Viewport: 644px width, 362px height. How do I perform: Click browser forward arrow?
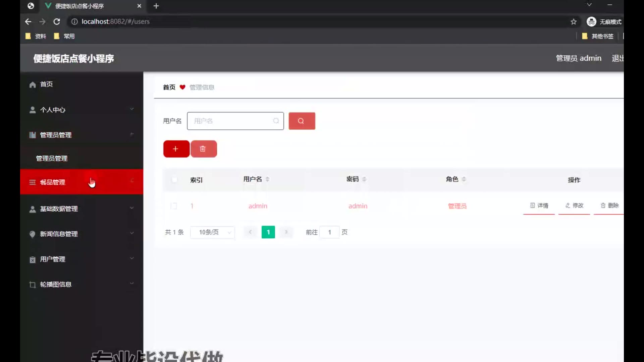coord(42,21)
